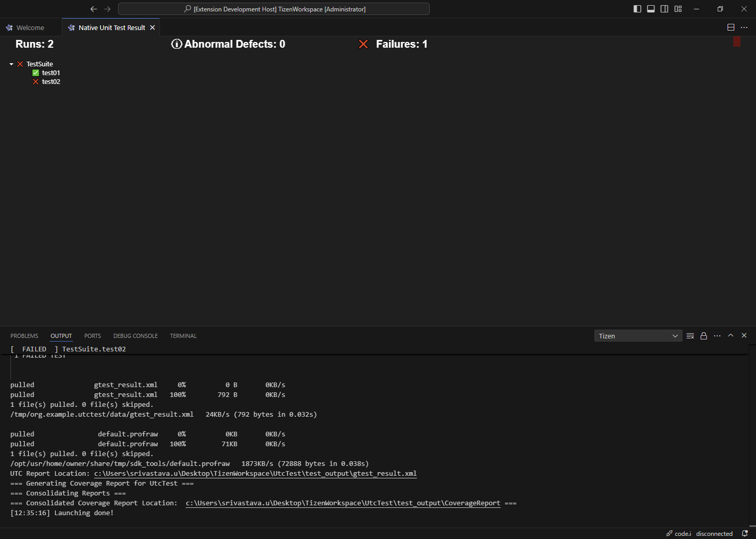
Task: Open the Customize Layout control
Action: (678, 9)
